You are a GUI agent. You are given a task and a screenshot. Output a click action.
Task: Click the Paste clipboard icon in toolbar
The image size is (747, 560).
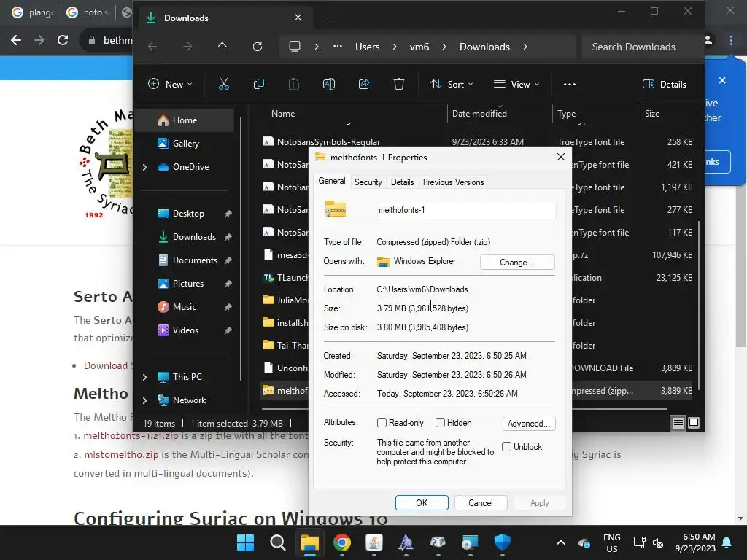coord(294,85)
